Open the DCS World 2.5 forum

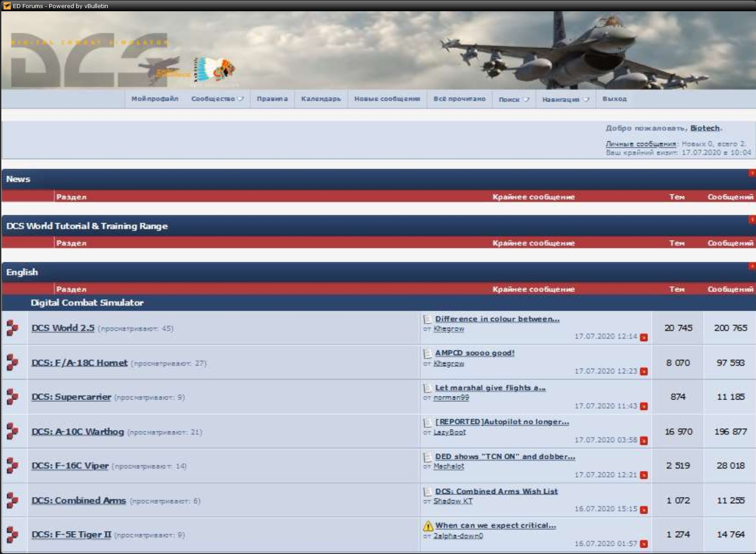pos(63,328)
